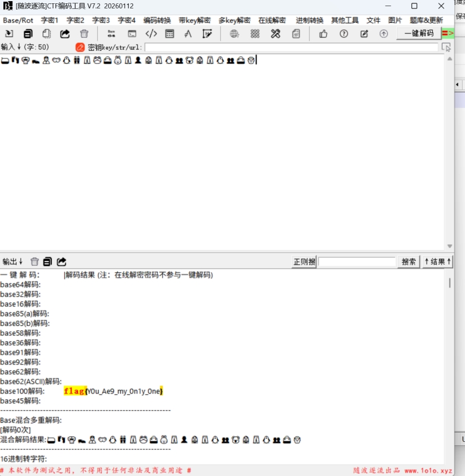Click the export arrow icon in output bar

click(62, 262)
